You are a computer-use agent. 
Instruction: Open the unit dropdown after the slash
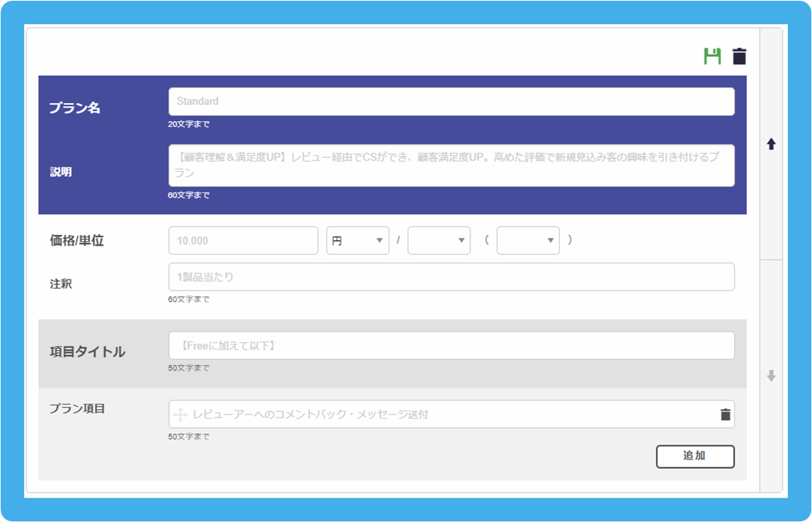tap(439, 240)
